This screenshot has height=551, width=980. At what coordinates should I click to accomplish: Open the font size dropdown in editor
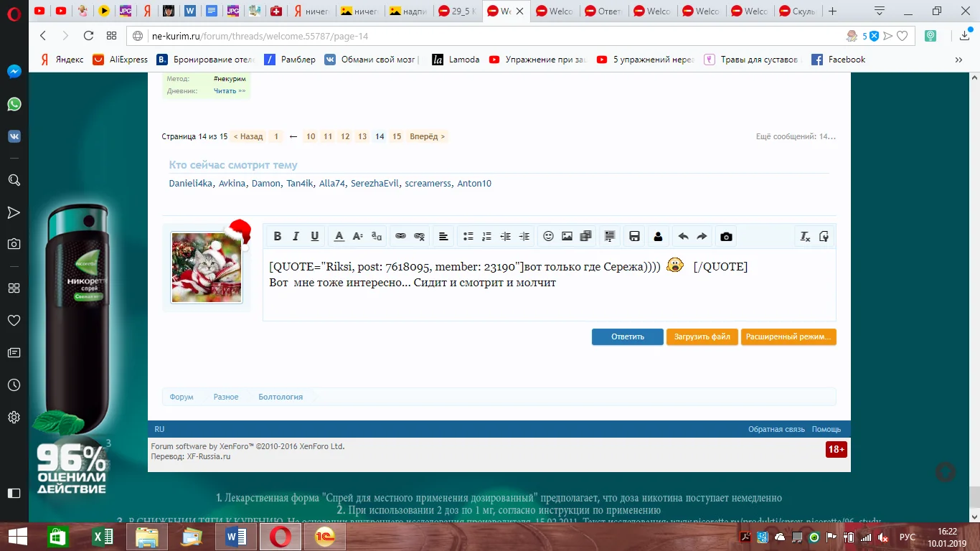(x=358, y=237)
